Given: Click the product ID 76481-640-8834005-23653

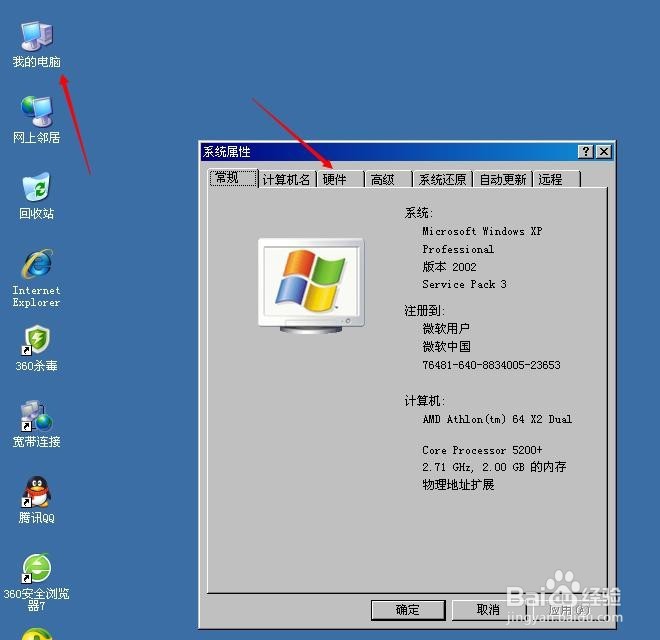Looking at the screenshot, I should click(491, 365).
